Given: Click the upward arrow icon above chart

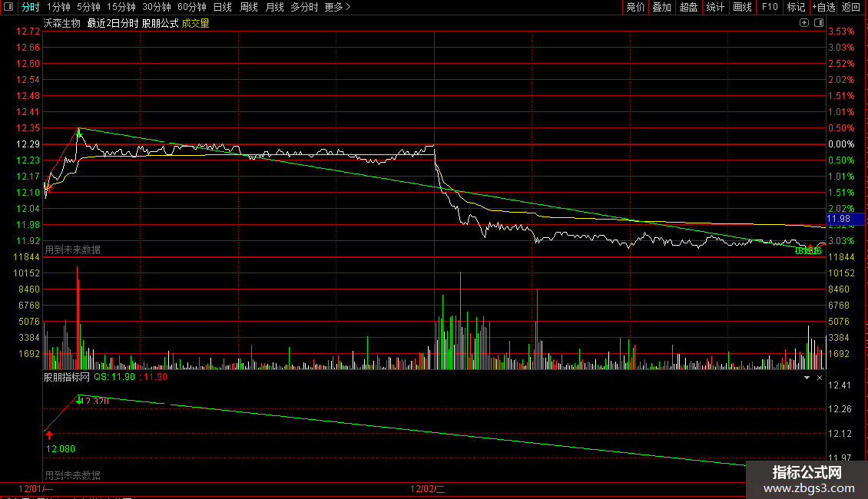Looking at the screenshot, I should 804,23.
